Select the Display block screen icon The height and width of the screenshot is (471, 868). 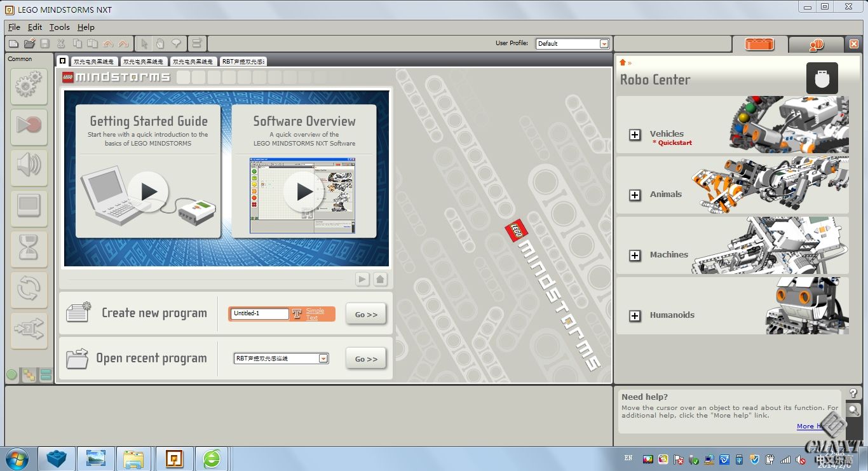click(29, 207)
